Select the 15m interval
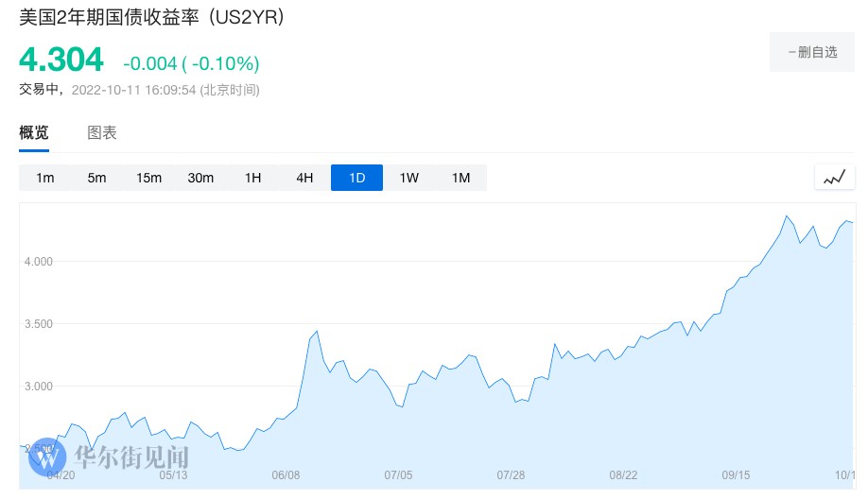Image resolution: width=868 pixels, height=499 pixels. coord(148,178)
